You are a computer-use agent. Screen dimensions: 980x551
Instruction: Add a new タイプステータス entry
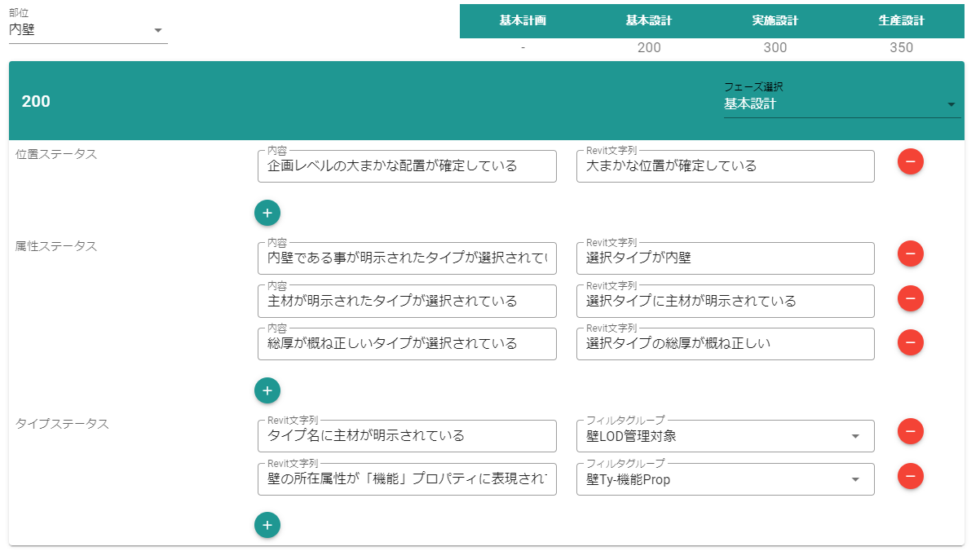pos(267,526)
